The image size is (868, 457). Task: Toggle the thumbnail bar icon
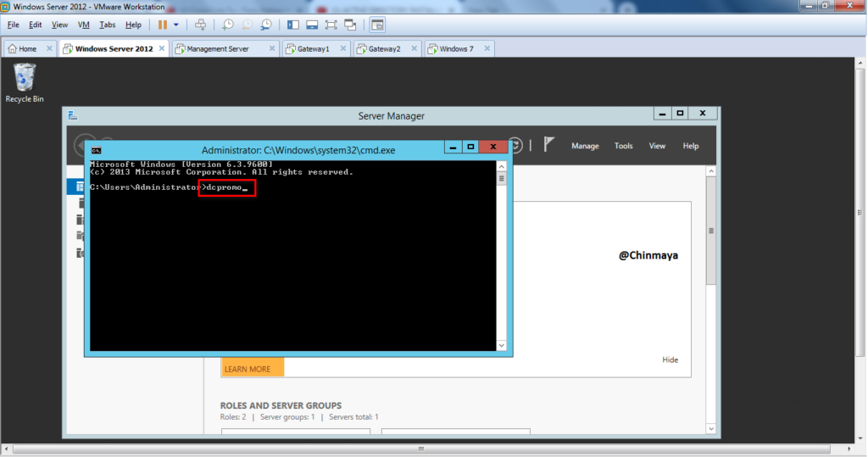[312, 25]
